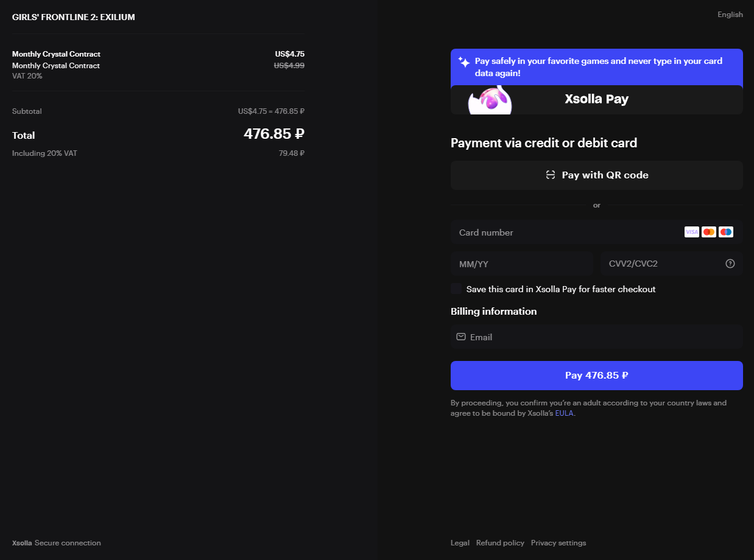The image size is (754, 560).
Task: Enable Save this card in Xsolla Pay
Action: tap(456, 289)
